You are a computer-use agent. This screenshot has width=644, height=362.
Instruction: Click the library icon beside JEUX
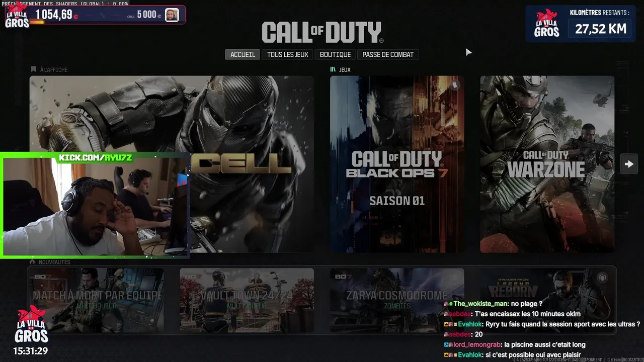[x=333, y=69]
